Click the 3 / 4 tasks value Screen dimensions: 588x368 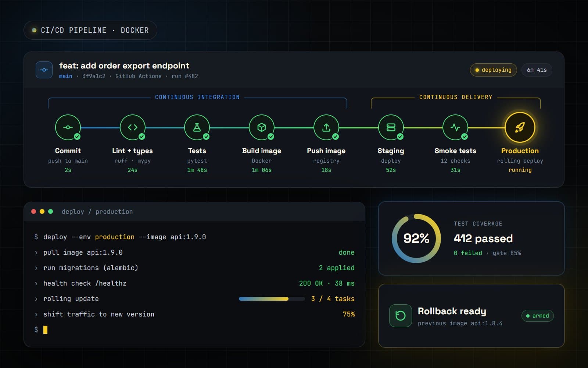coord(333,299)
